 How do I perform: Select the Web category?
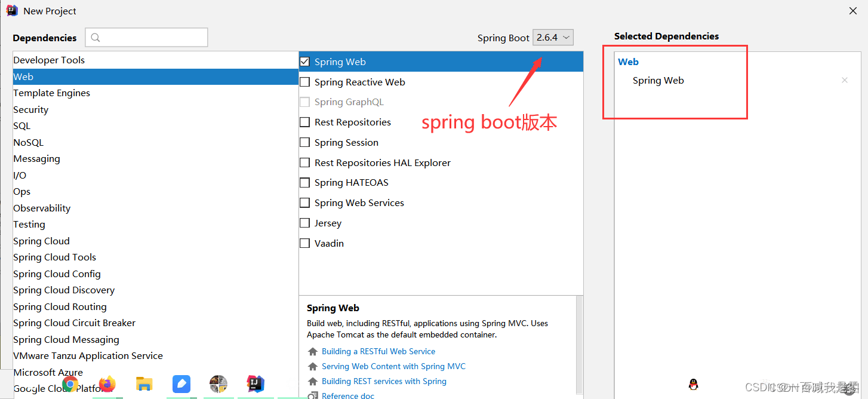pyautogui.click(x=155, y=76)
